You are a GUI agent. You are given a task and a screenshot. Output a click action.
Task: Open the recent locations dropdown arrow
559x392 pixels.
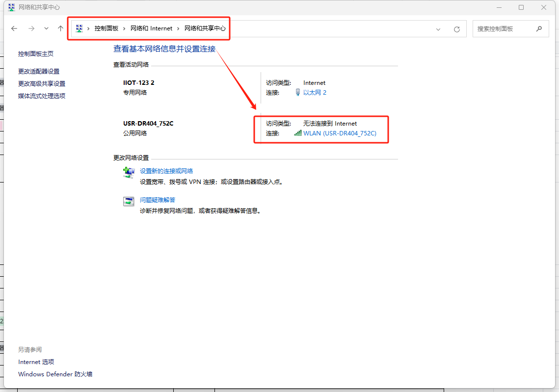point(46,28)
